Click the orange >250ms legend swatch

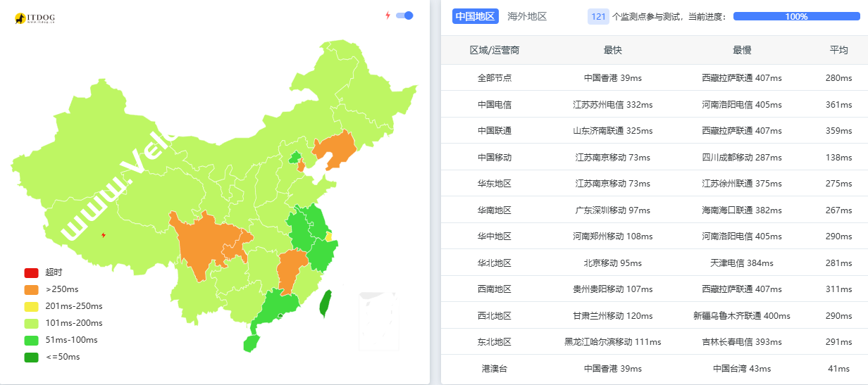[31, 289]
